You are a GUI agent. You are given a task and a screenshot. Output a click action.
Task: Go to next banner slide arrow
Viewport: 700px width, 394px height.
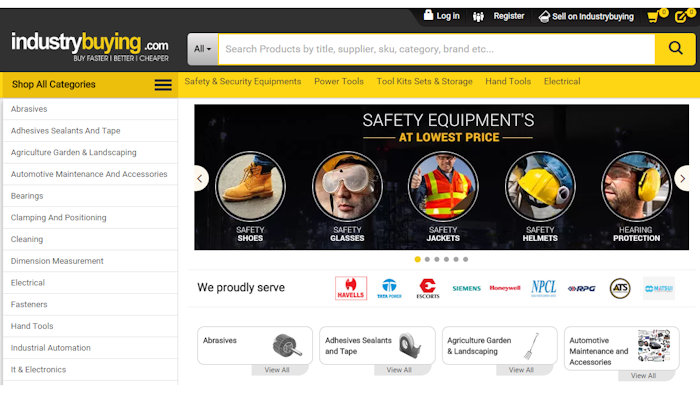682,178
